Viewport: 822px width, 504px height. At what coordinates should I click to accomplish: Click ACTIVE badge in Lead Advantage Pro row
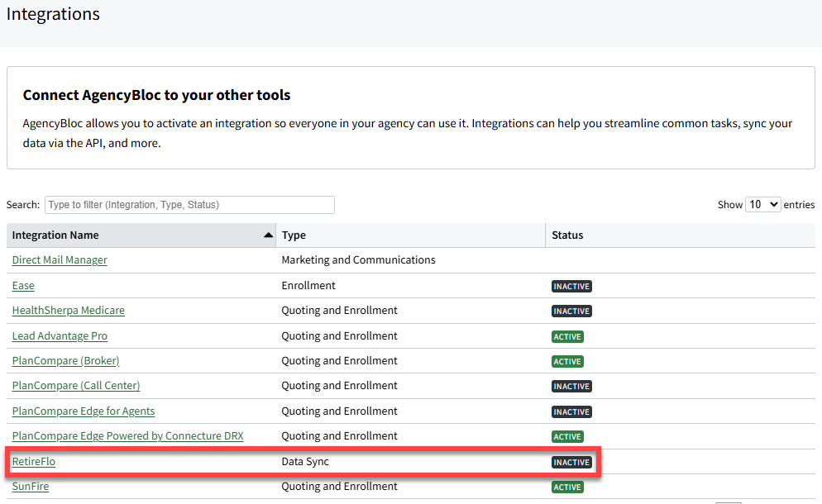pyautogui.click(x=567, y=336)
